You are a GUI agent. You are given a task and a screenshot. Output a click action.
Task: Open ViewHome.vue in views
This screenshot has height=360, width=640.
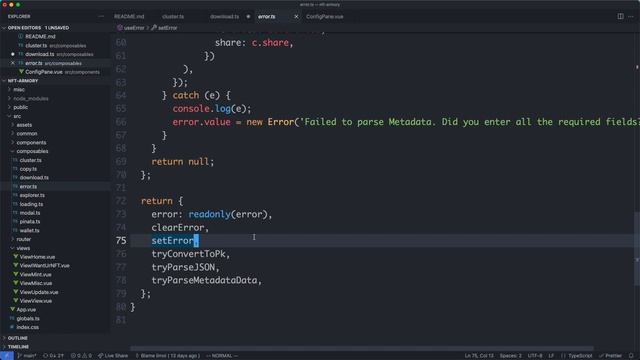tap(37, 257)
